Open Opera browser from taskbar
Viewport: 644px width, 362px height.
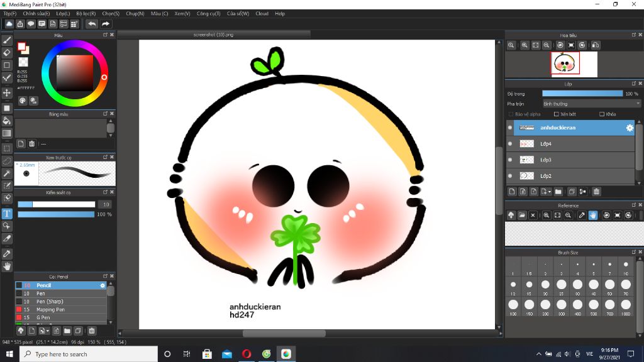click(247, 354)
